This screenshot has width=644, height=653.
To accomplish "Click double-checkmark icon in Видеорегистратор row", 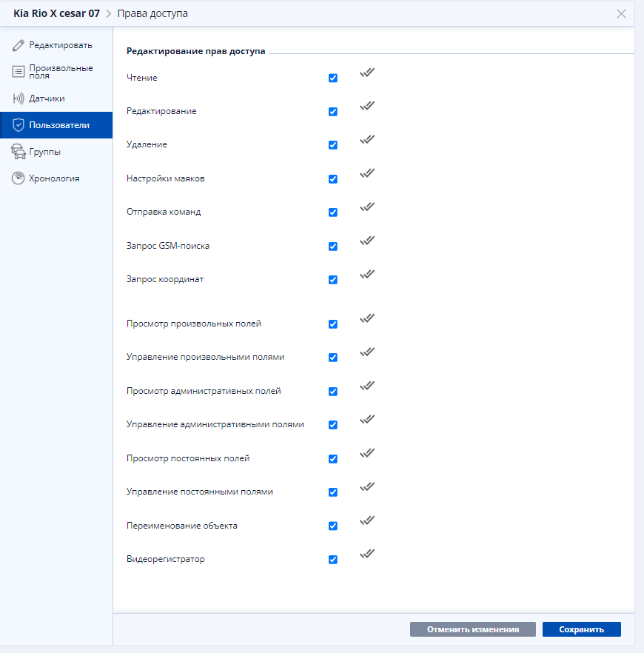I will (x=367, y=554).
